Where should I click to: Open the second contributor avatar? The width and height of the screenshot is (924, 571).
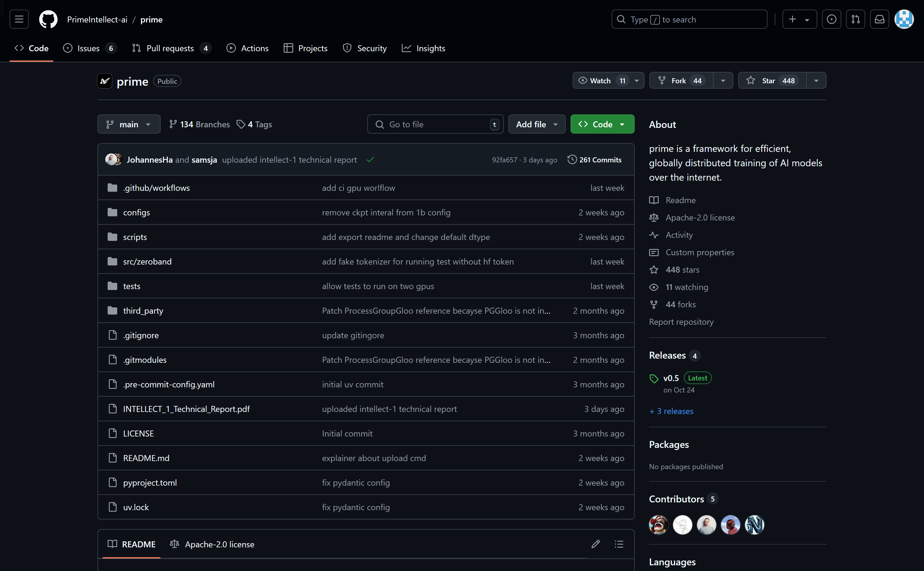(x=683, y=525)
